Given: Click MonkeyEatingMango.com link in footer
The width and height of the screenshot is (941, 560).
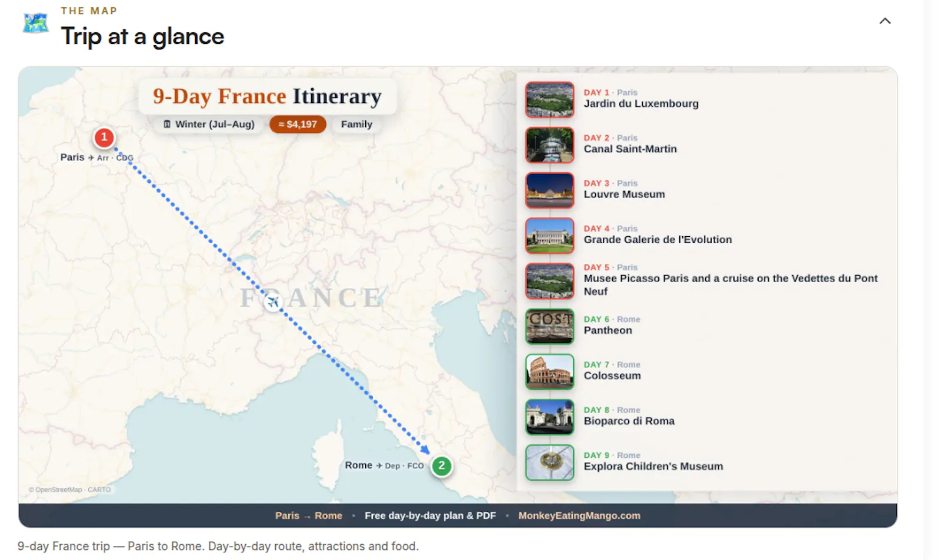Looking at the screenshot, I should (579, 515).
